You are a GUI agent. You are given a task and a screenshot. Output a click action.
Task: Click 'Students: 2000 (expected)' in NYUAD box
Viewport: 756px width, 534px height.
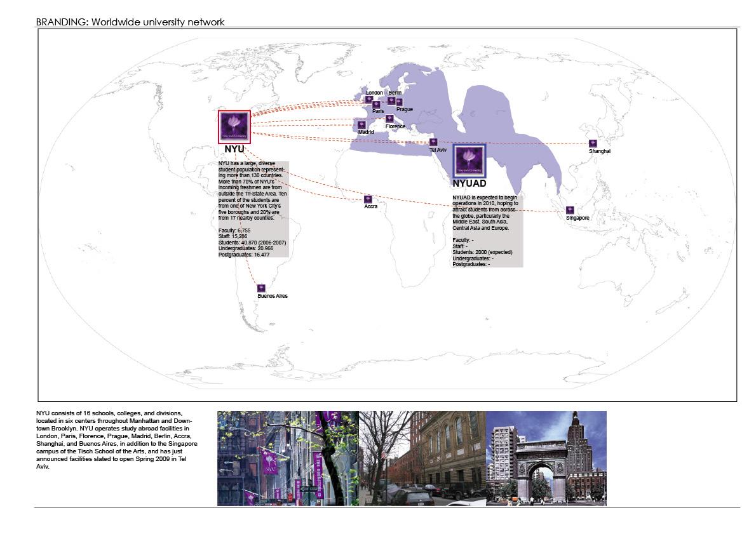click(482, 252)
